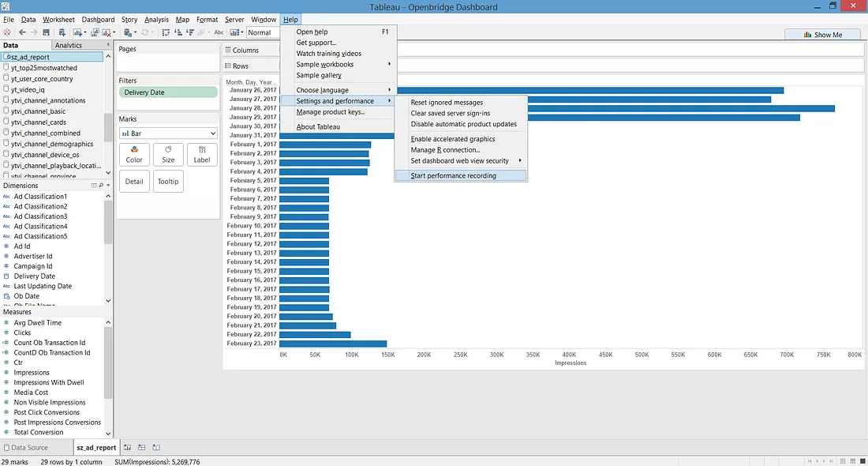The image size is (868, 466).
Task: Click the new worksheet toolbar icon
Action: click(x=77, y=32)
